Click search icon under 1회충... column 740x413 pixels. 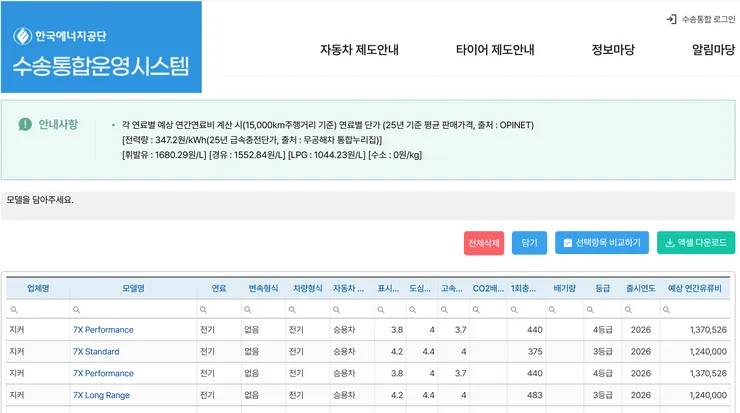(x=514, y=310)
